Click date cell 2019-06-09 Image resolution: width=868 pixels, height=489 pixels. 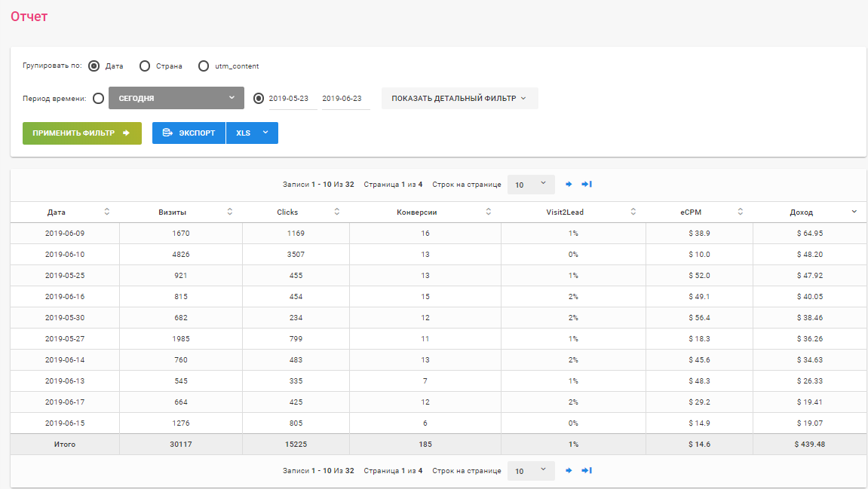coord(65,234)
